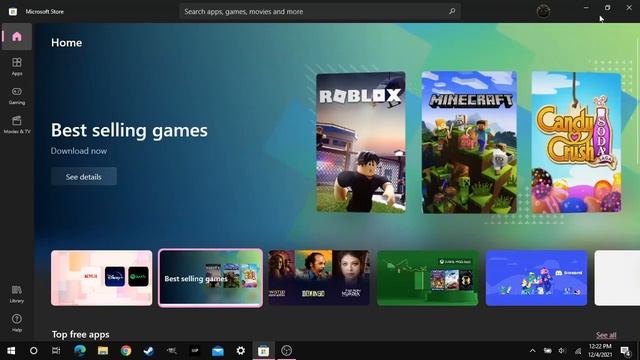Open the Library in the sidebar

click(17, 294)
